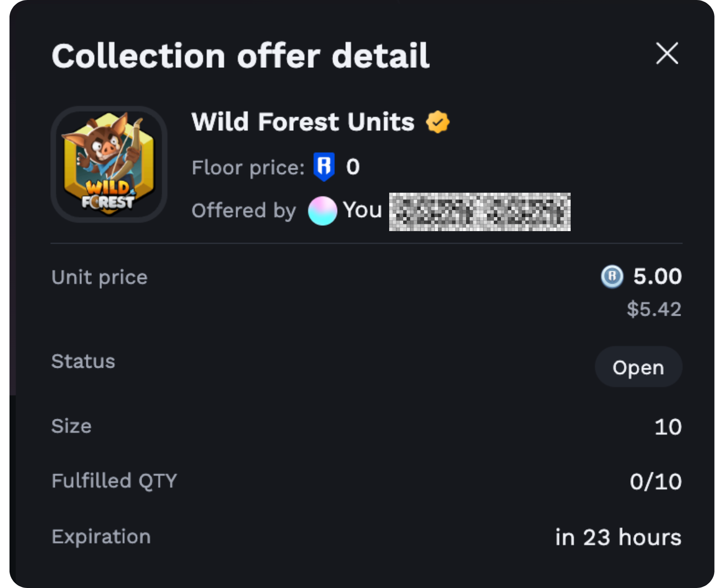Click the gradient avatar next to You
This screenshot has width=724, height=588.
[x=322, y=211]
